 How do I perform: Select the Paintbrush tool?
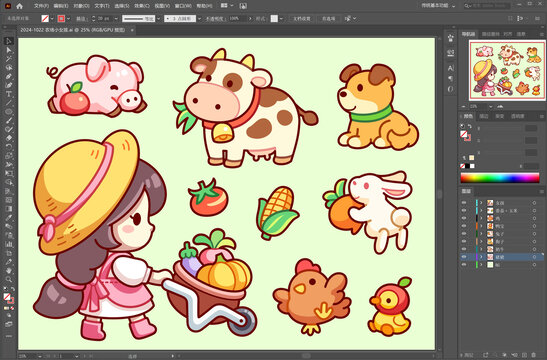[x=9, y=121]
